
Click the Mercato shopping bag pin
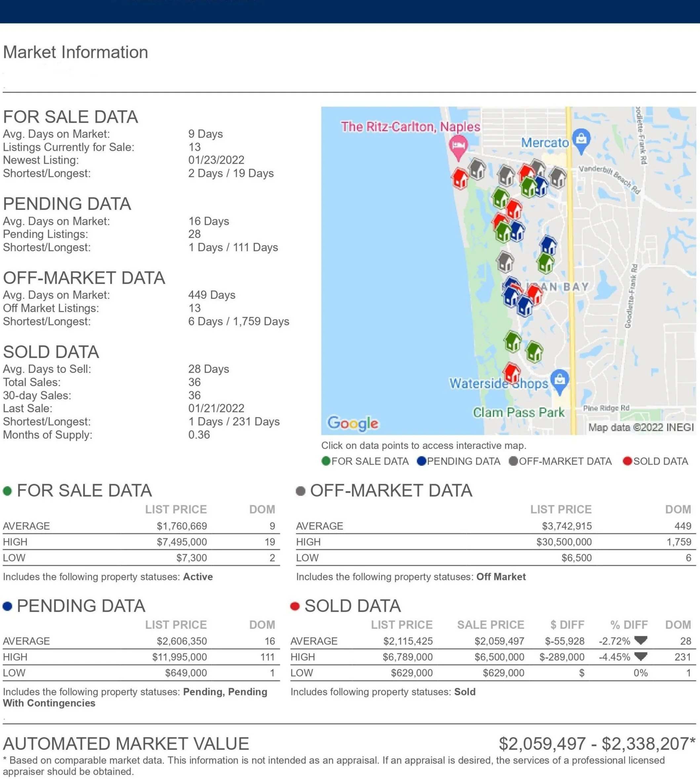tap(581, 139)
